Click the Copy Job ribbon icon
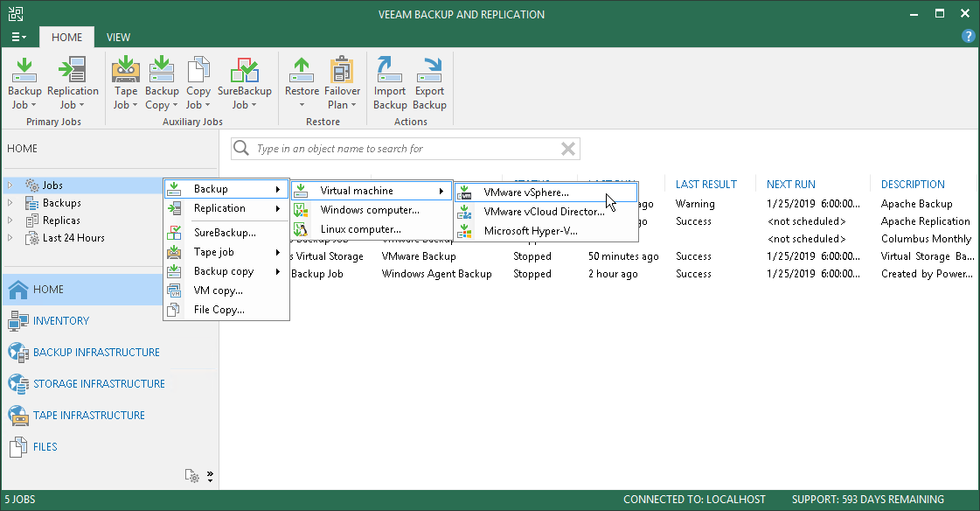Screen dimensions: 980x511 coord(198,83)
